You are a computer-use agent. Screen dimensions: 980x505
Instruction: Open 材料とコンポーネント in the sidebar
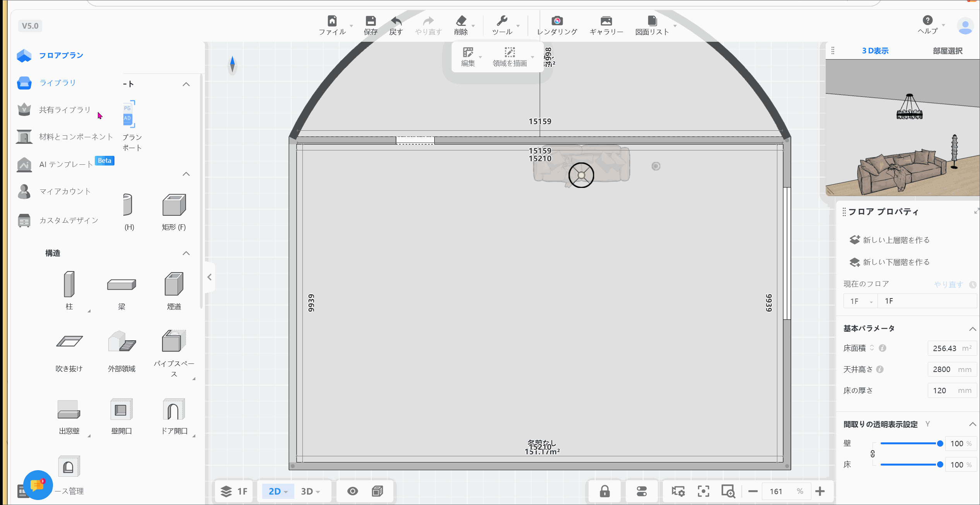(x=65, y=137)
